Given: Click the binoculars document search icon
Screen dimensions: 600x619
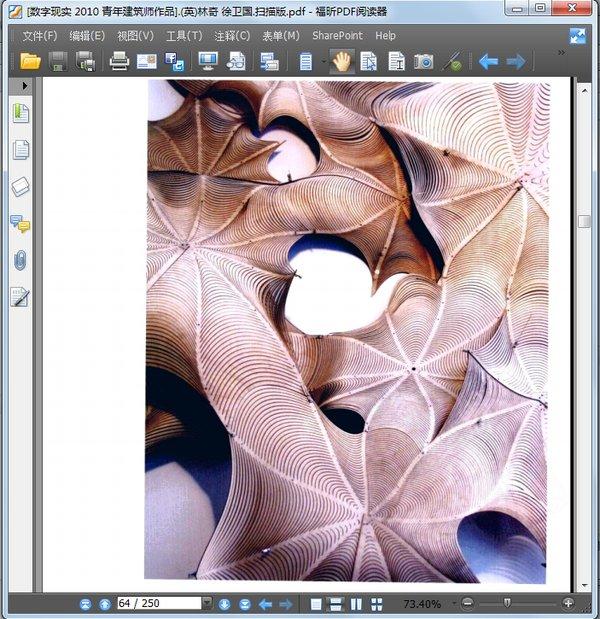Looking at the screenshot, I should click(x=236, y=62).
